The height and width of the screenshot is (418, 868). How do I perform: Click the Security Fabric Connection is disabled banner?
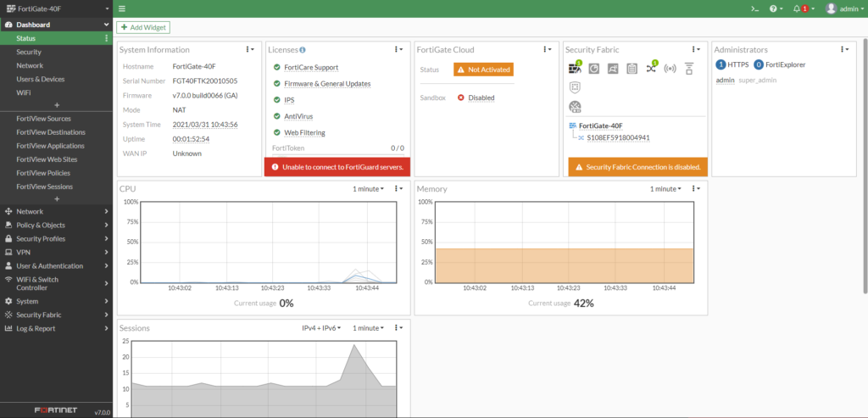point(638,167)
